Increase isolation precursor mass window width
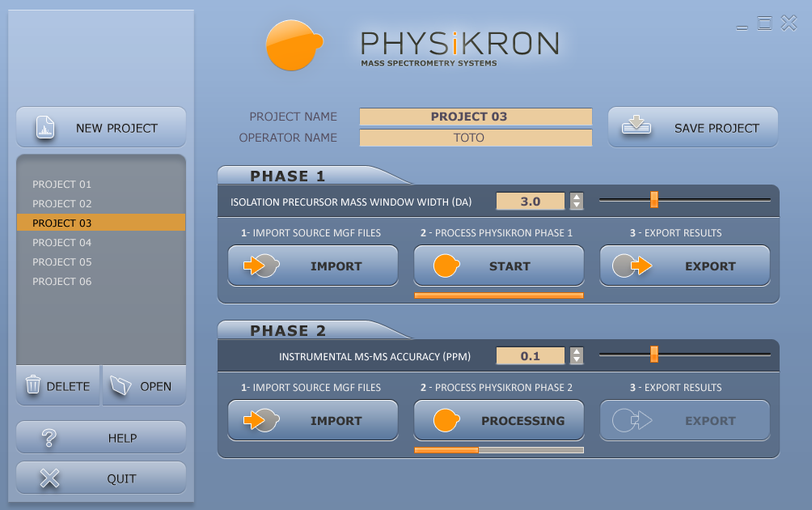Image resolution: width=812 pixels, height=510 pixels. [577, 197]
